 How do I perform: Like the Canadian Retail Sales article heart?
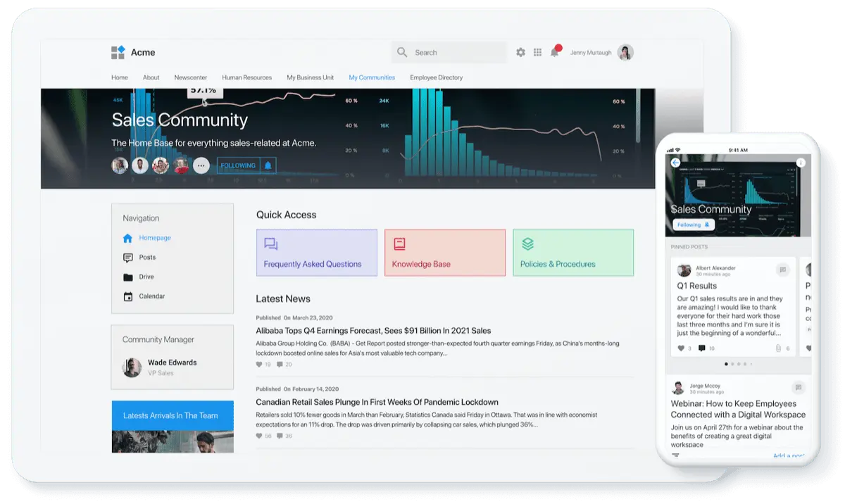tap(259, 436)
